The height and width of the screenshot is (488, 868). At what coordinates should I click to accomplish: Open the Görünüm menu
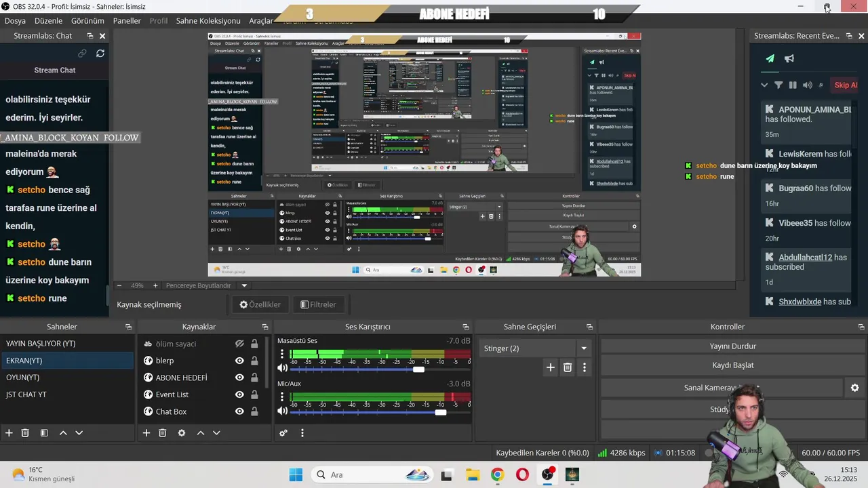[87, 21]
